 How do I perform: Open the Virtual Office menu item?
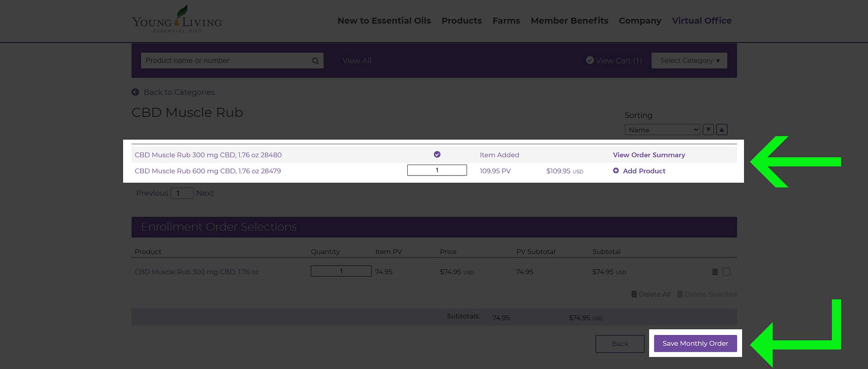coord(701,21)
